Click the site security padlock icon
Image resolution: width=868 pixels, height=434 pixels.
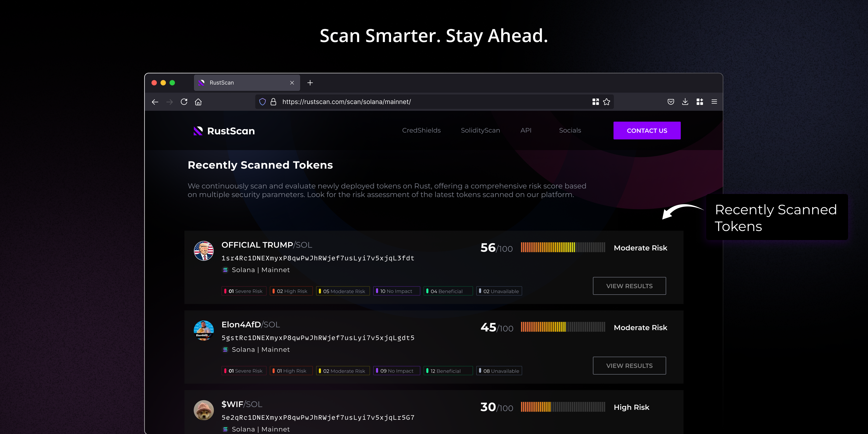point(273,102)
